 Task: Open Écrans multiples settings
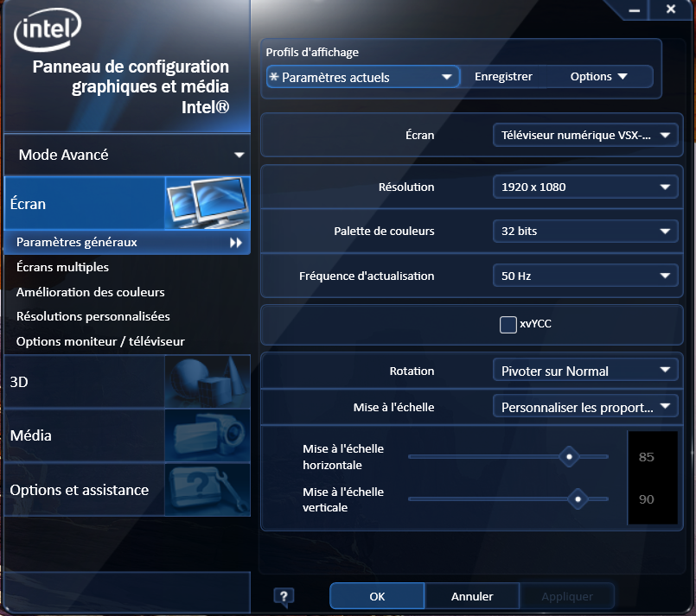pos(62,267)
